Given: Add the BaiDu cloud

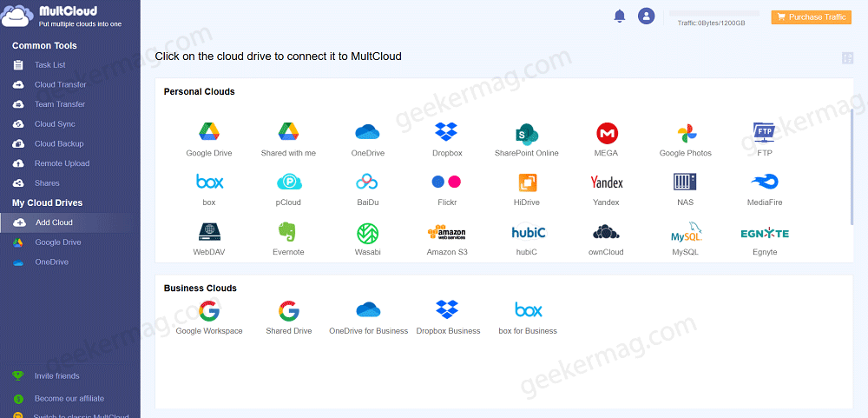Looking at the screenshot, I should (x=367, y=182).
